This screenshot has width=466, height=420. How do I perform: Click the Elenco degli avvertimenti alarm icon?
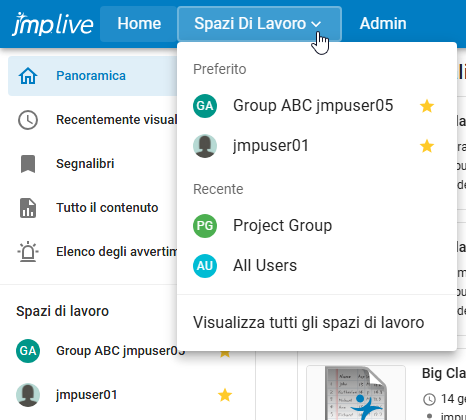pyautogui.click(x=28, y=252)
